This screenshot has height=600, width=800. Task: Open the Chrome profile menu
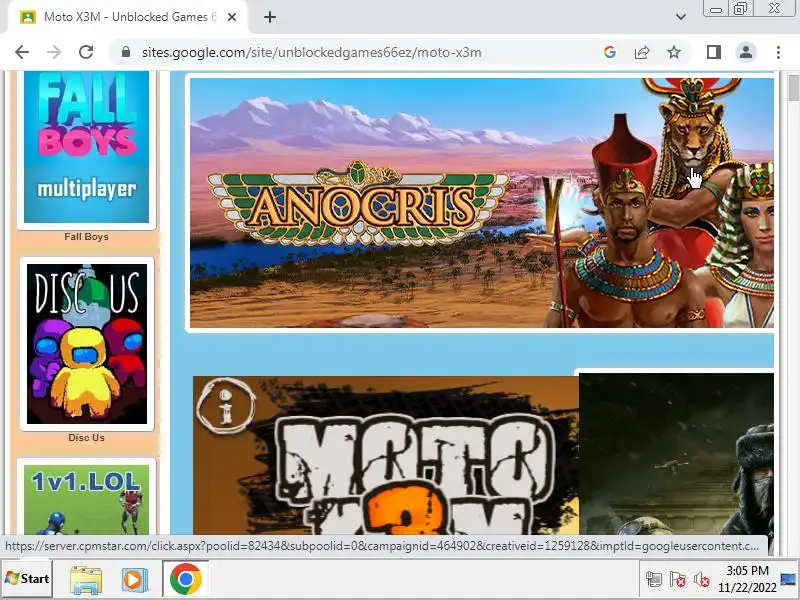click(x=745, y=52)
